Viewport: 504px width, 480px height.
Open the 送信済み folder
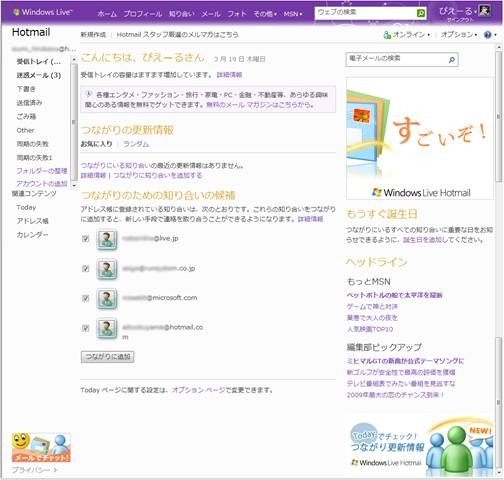click(x=29, y=103)
